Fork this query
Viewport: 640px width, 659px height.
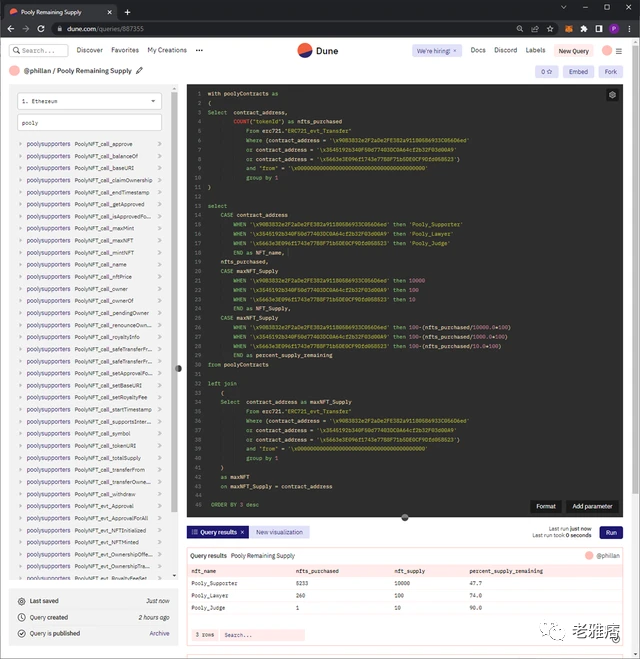tap(611, 72)
